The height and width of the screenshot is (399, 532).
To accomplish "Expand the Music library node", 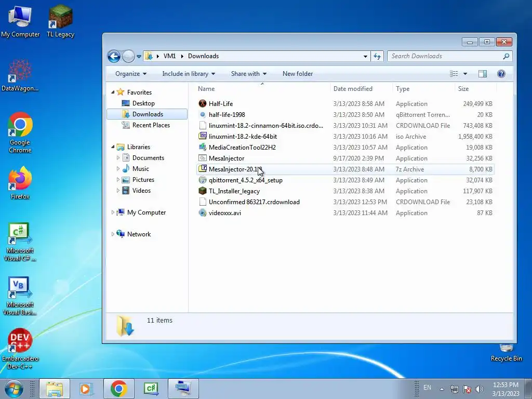I will [118, 169].
